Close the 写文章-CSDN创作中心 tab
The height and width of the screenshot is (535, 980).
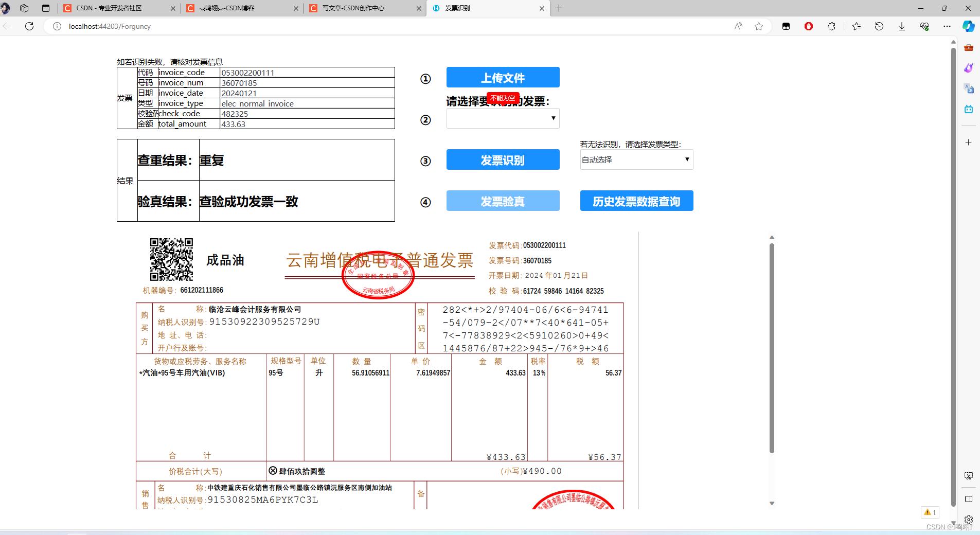pyautogui.click(x=419, y=8)
